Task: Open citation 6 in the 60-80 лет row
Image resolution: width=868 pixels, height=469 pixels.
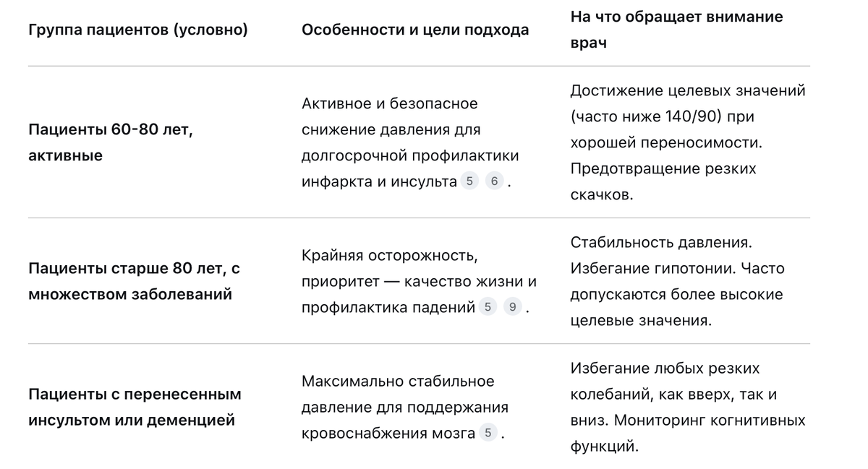Action: [x=494, y=181]
